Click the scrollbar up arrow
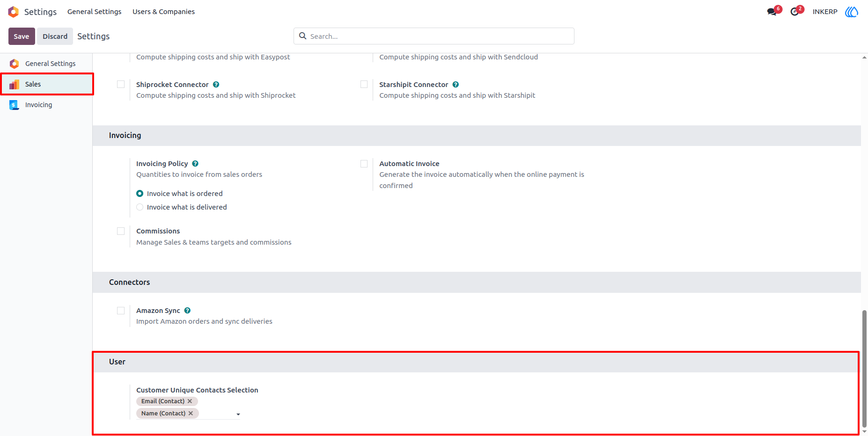The width and height of the screenshot is (868, 436). tap(864, 58)
